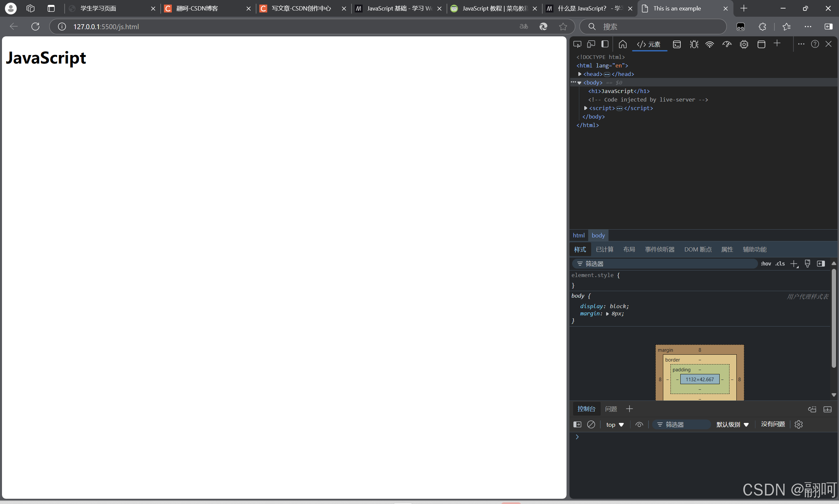The image size is (839, 504).
Task: Toggle the .cls class editor
Action: point(780,264)
